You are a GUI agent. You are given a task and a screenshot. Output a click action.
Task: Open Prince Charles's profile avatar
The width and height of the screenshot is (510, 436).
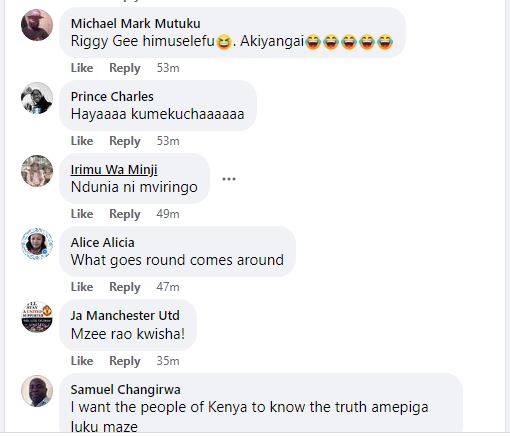click(37, 98)
